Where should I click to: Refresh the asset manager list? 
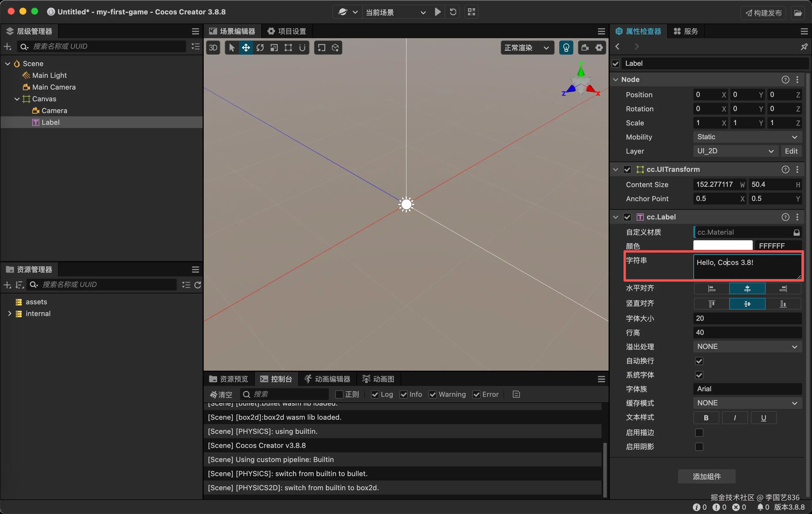point(198,285)
